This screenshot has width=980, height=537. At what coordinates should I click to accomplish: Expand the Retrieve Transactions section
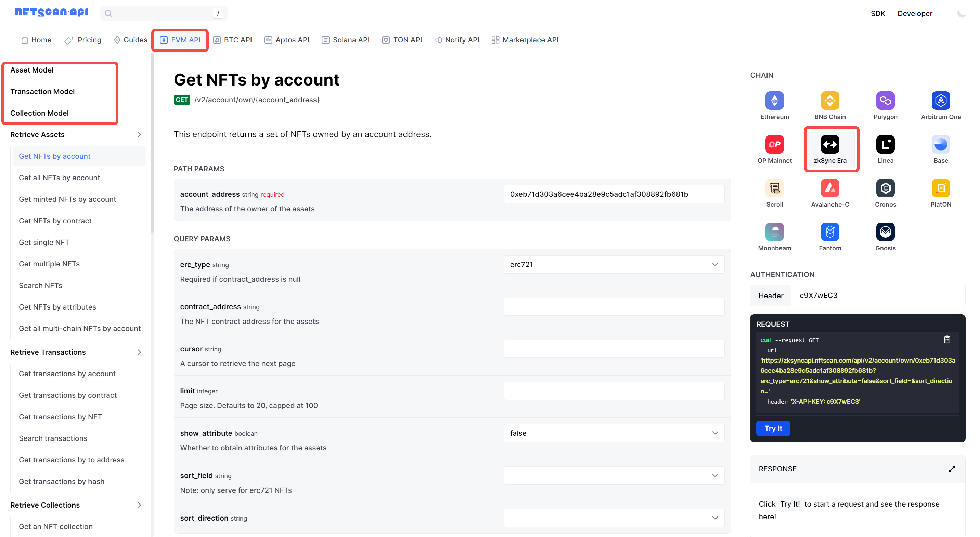coord(139,352)
